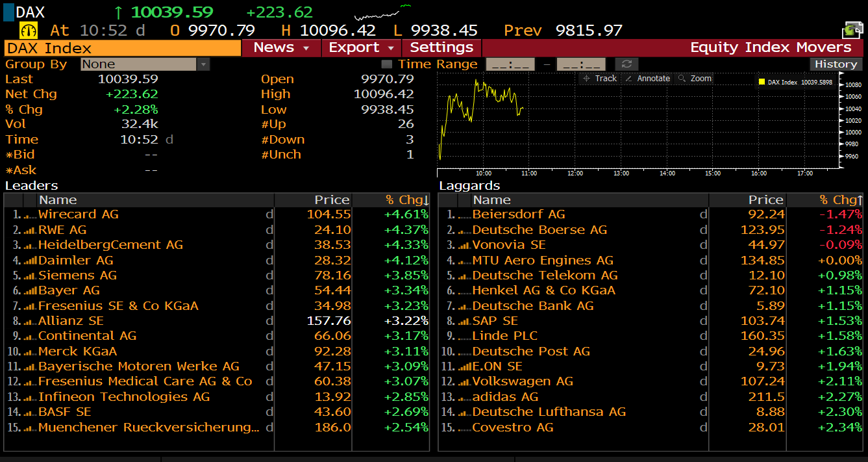Viewport: 868px width, 462px height.
Task: Click volume bars icon beside Continental AG
Action: tap(30, 336)
